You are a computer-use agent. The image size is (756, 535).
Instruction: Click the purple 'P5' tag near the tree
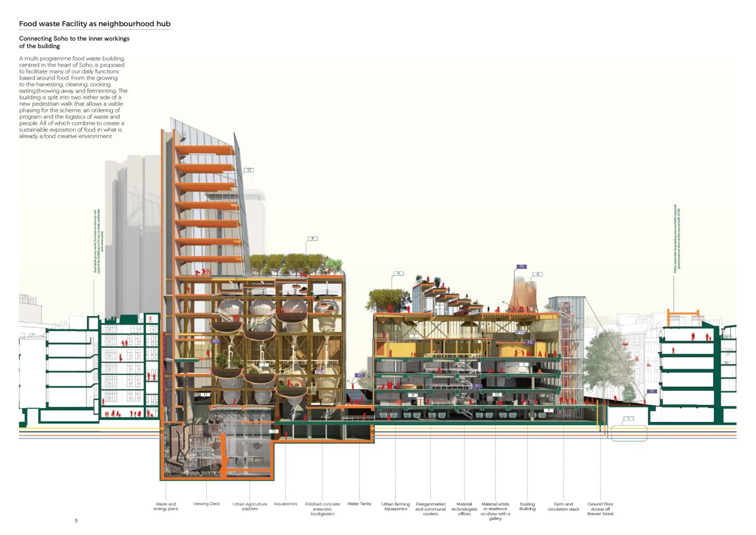(652, 391)
